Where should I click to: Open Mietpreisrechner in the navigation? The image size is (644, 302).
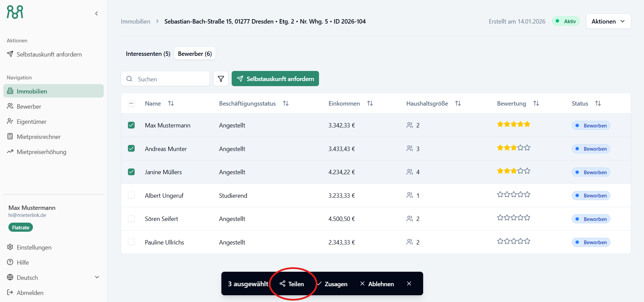point(39,137)
